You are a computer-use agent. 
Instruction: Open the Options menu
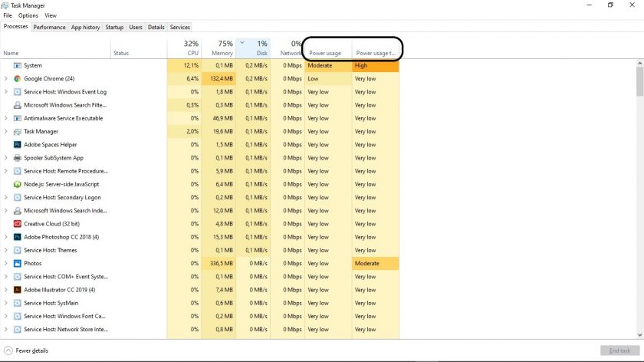pyautogui.click(x=28, y=15)
